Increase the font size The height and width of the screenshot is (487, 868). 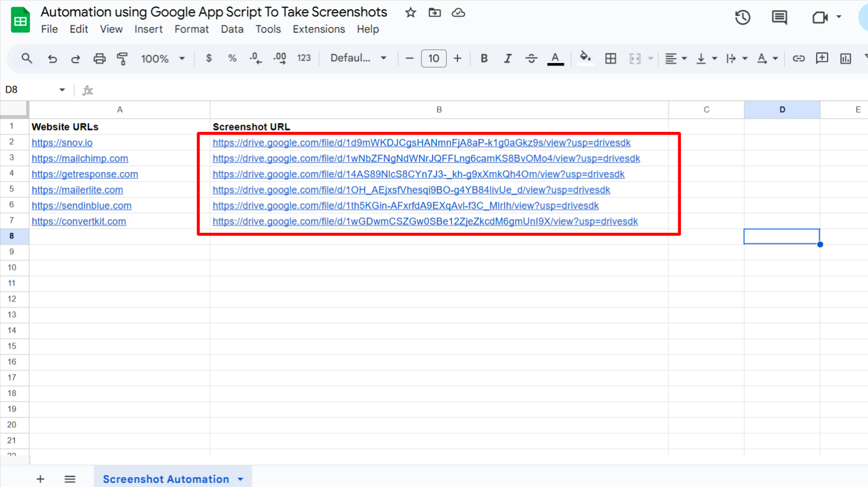[x=457, y=58]
